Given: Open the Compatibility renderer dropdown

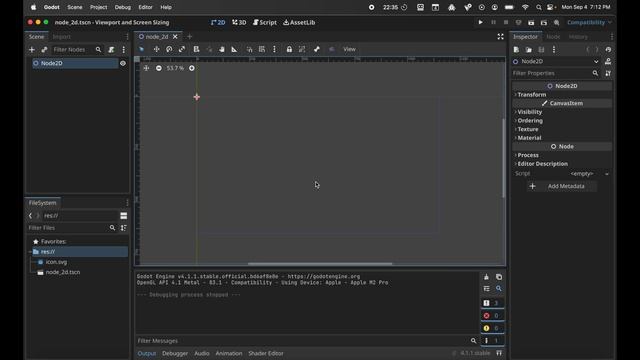Looking at the screenshot, I should 589,22.
